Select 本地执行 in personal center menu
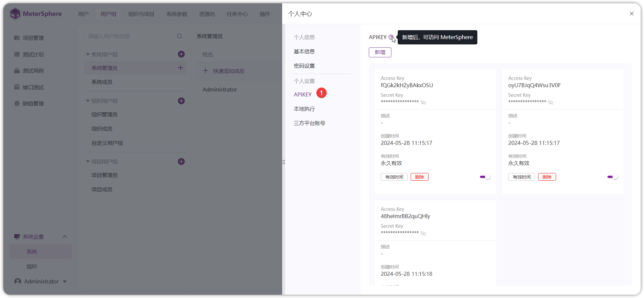The width and height of the screenshot is (644, 298). pos(304,109)
